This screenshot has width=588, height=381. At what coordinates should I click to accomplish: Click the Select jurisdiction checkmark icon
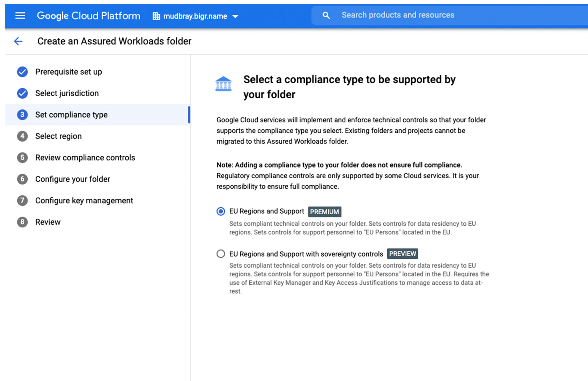click(22, 94)
